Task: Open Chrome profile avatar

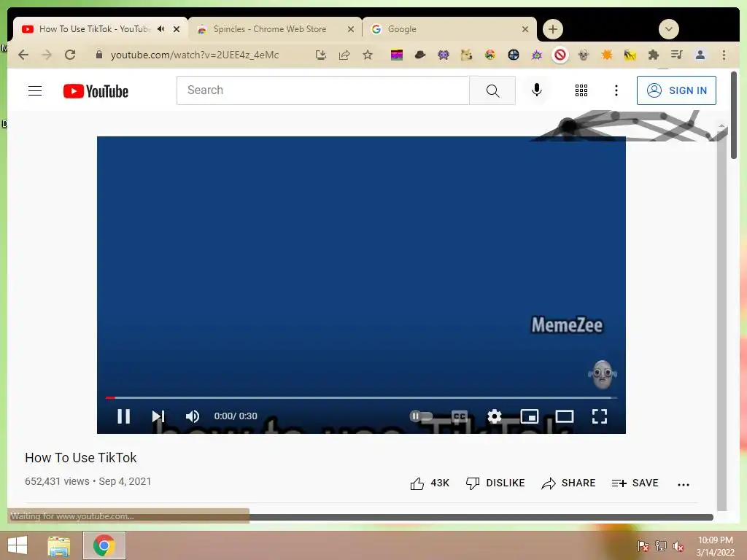Action: coord(700,55)
